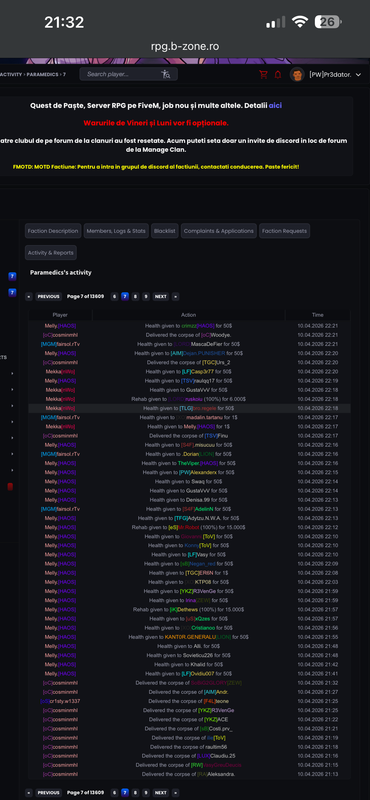Select the Complaints & Applications tab
This screenshot has height=800, width=370.
[218, 231]
